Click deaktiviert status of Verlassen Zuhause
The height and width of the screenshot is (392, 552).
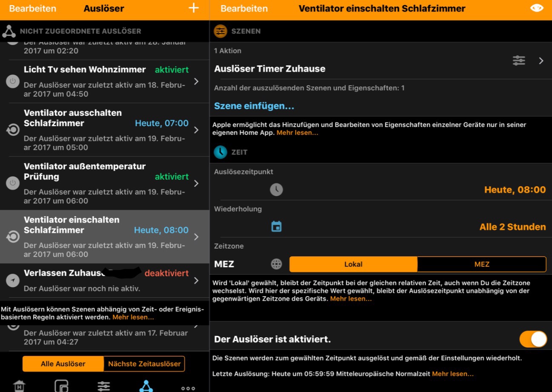click(x=166, y=273)
